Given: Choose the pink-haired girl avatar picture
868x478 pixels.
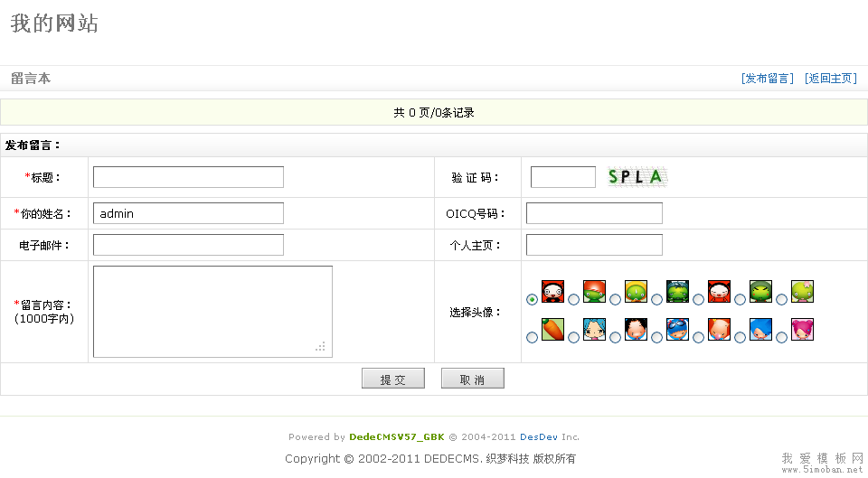Looking at the screenshot, I should tap(802, 329).
